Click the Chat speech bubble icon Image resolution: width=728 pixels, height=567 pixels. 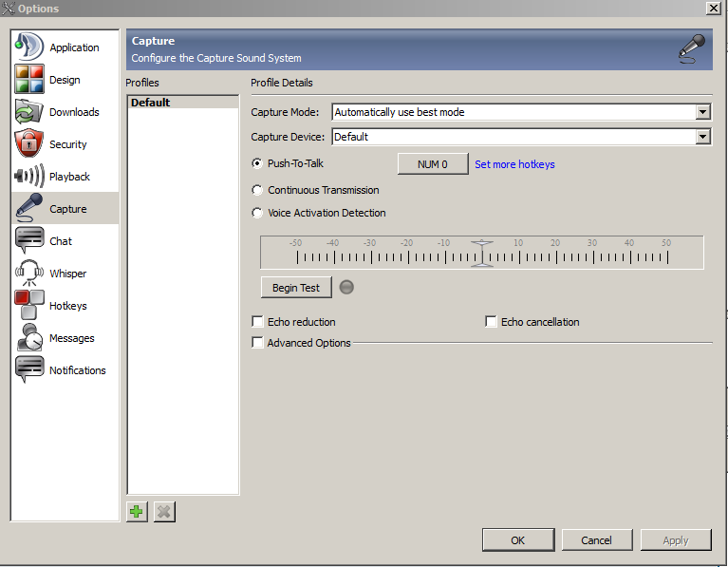29,240
